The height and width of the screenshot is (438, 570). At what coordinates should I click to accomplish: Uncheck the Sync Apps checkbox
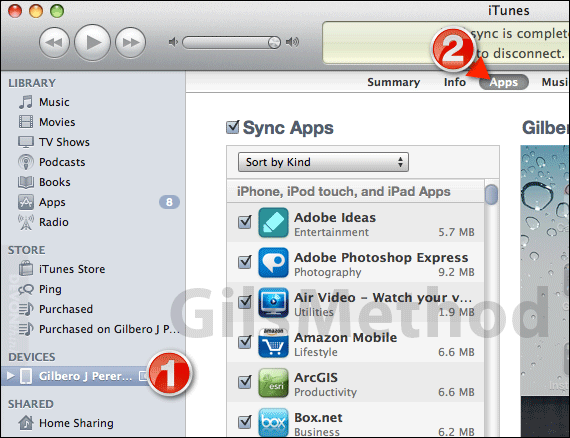(233, 127)
